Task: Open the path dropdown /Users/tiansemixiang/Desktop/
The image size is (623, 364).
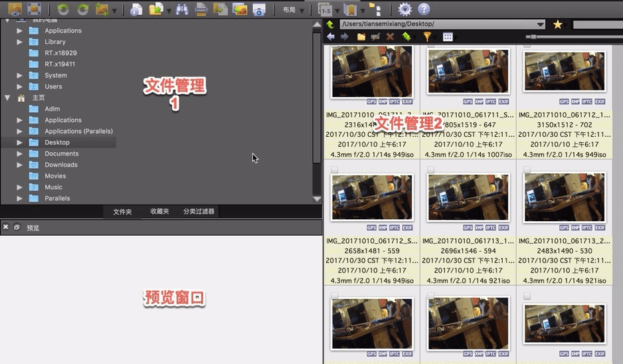Action: point(541,24)
